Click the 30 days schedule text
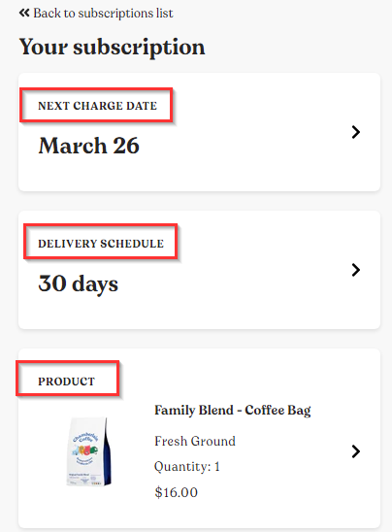This screenshot has height=532, width=392. (78, 283)
